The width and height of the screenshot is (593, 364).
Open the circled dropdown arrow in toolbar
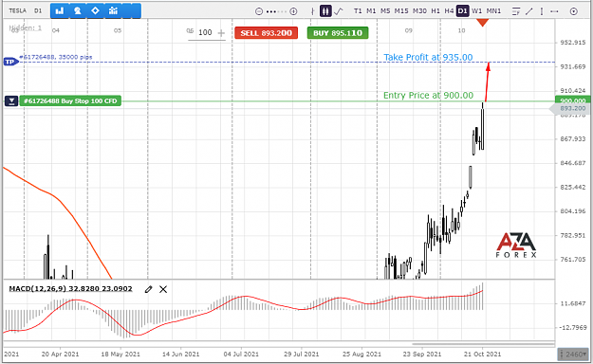574,11
